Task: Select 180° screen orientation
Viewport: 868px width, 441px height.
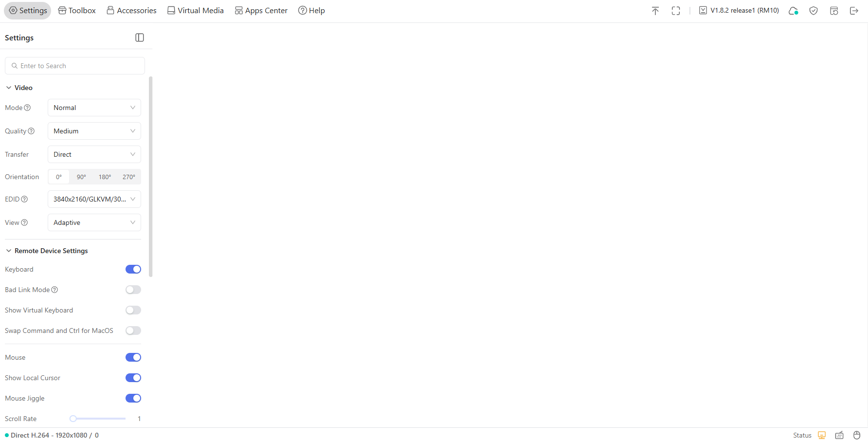Action: click(x=105, y=177)
